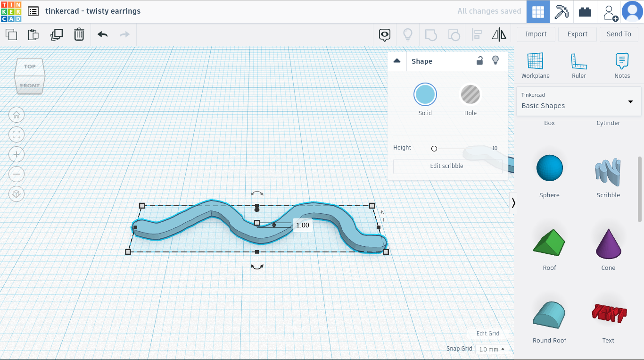The height and width of the screenshot is (360, 644).
Task: Click the Paste toolbar icon
Action: pos(33,34)
